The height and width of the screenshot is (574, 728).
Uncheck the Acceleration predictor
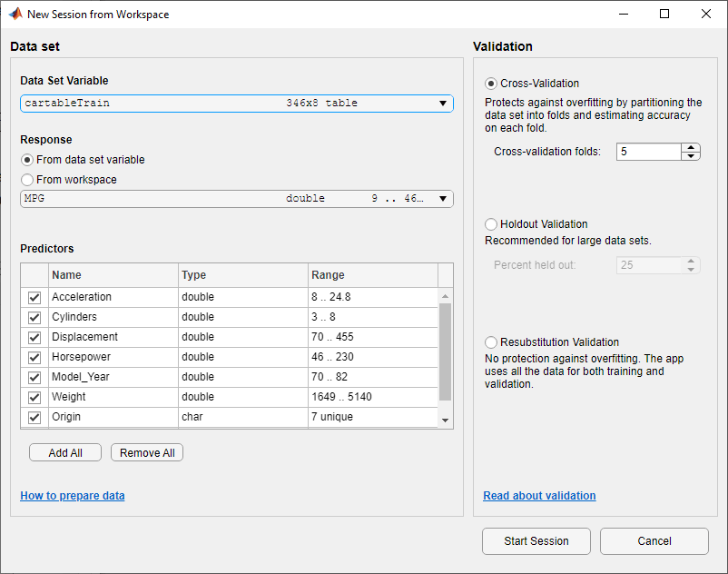[34, 297]
